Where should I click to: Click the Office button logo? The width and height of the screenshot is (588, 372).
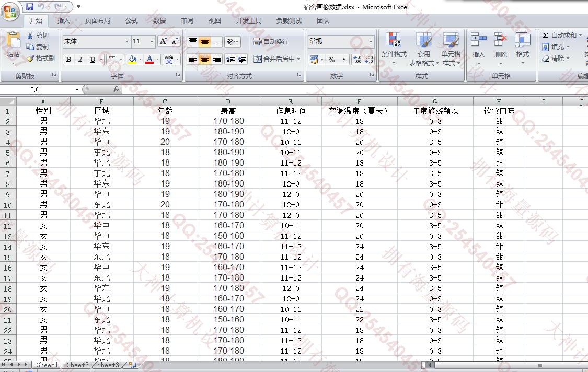pos(10,11)
